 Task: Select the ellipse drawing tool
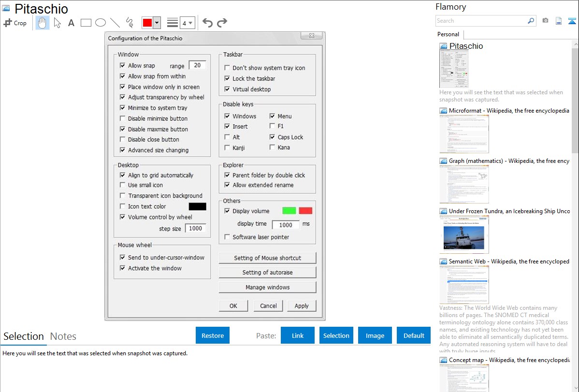click(x=101, y=23)
